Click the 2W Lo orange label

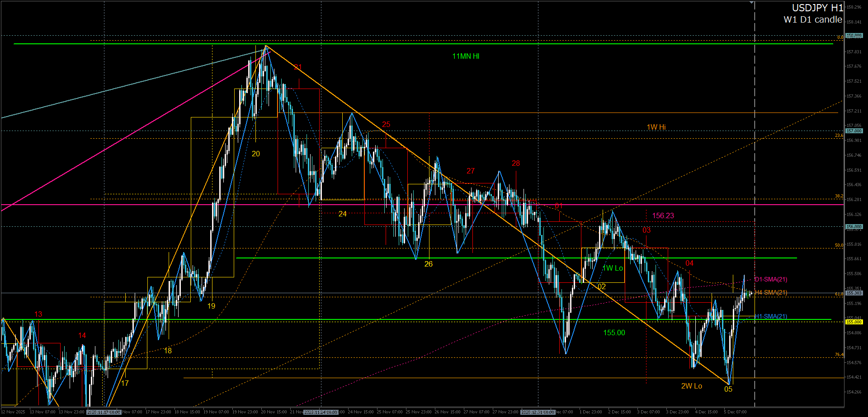(691, 386)
